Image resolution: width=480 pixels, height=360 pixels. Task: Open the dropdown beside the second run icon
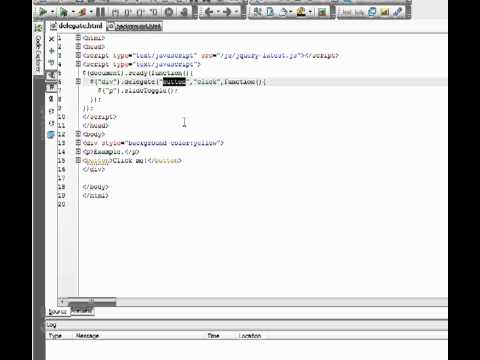tap(73, 12)
